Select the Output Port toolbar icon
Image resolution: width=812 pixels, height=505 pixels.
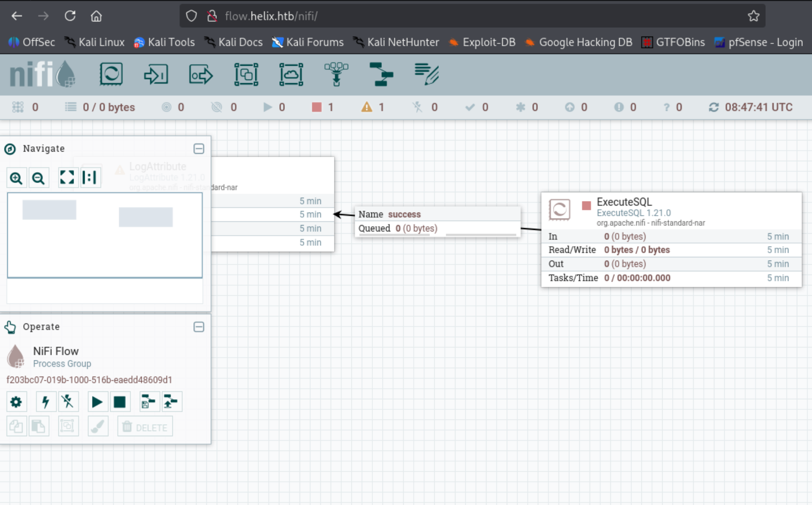(x=201, y=74)
